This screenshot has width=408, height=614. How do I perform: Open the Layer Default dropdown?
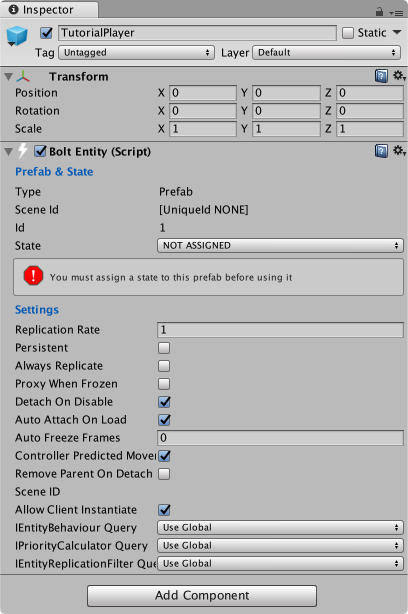point(327,52)
